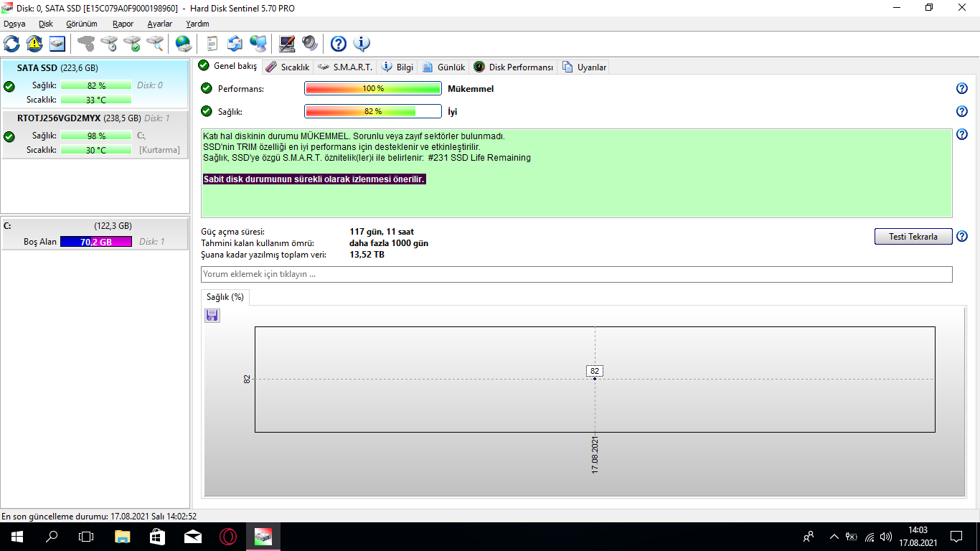Click the monitor with screwdriver toolbar icon

pos(287,44)
